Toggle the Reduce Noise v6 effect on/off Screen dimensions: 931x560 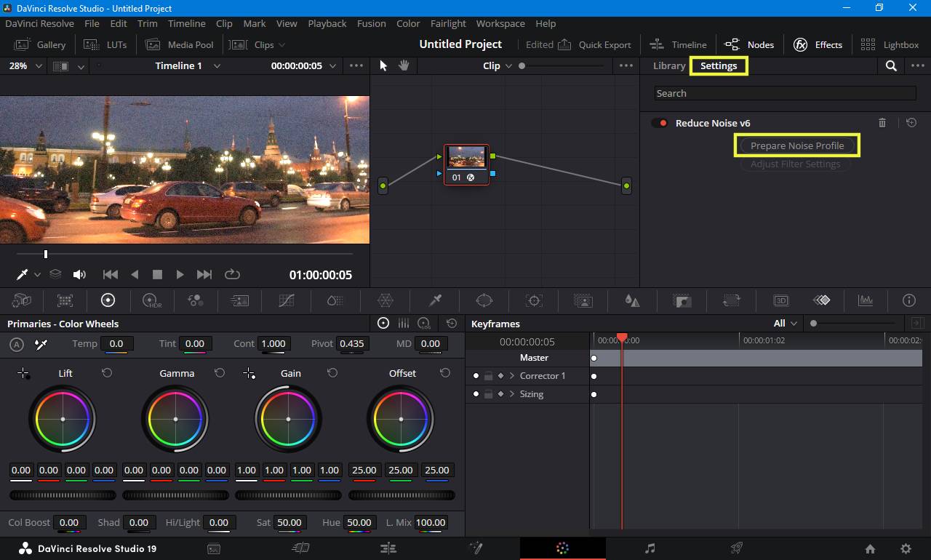click(x=660, y=123)
